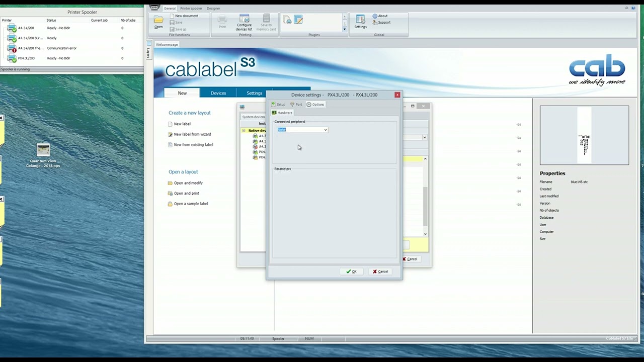Select printer with Communication error in spooler
644x362 pixels.
[71, 48]
